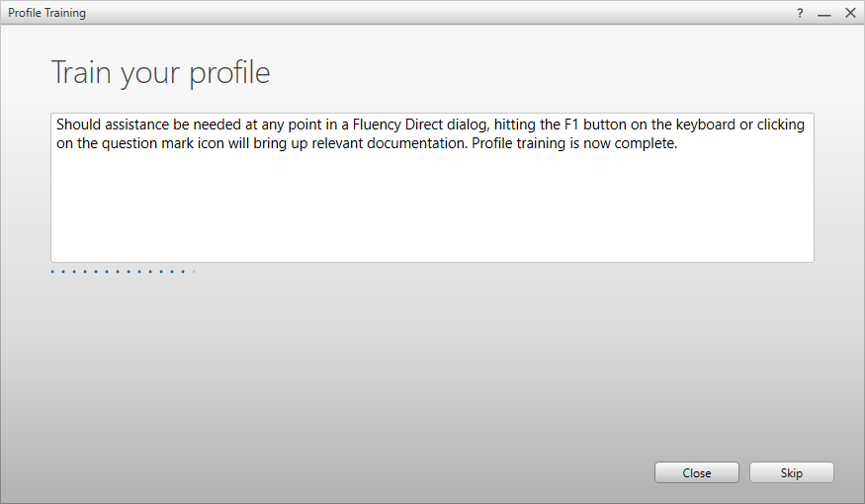
Task: Select the last blue progress dot
Action: (183, 272)
